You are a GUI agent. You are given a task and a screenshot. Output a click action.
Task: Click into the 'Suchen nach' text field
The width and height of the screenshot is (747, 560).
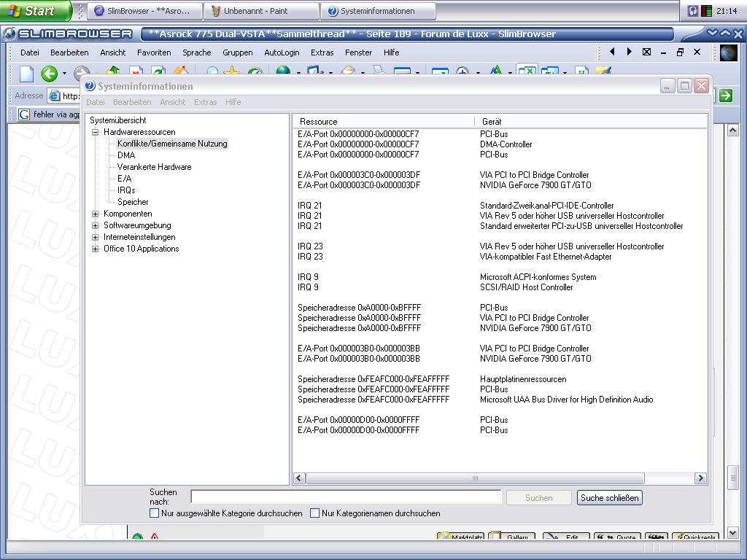coord(346,497)
